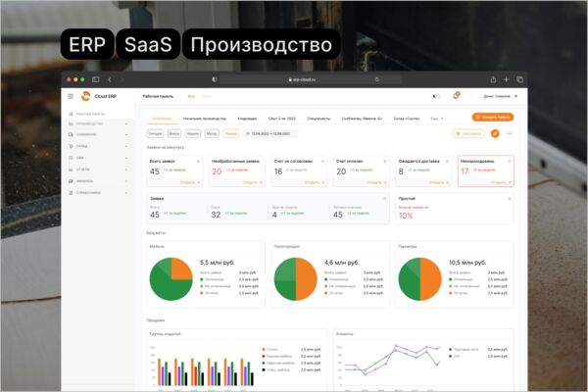Select the Вчера period button
588x392 pixels.
tap(174, 133)
